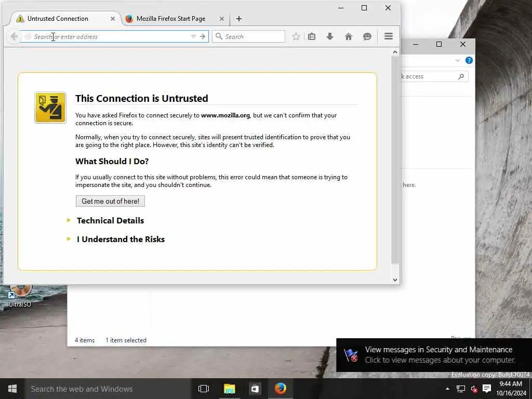The width and height of the screenshot is (532, 399).
Task: Click '4 items' in Explorer status bar
Action: point(85,340)
